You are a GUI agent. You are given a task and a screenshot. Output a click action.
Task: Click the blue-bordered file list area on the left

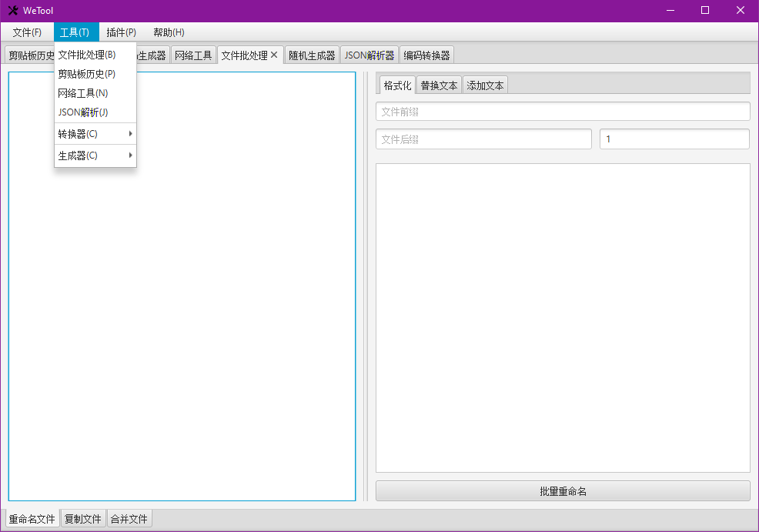point(182,286)
